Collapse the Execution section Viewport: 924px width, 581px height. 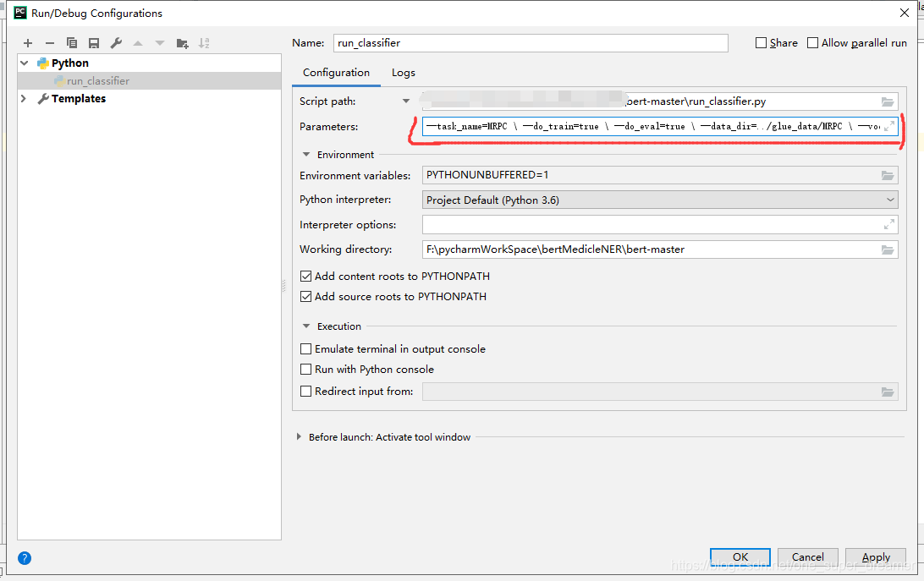point(305,326)
